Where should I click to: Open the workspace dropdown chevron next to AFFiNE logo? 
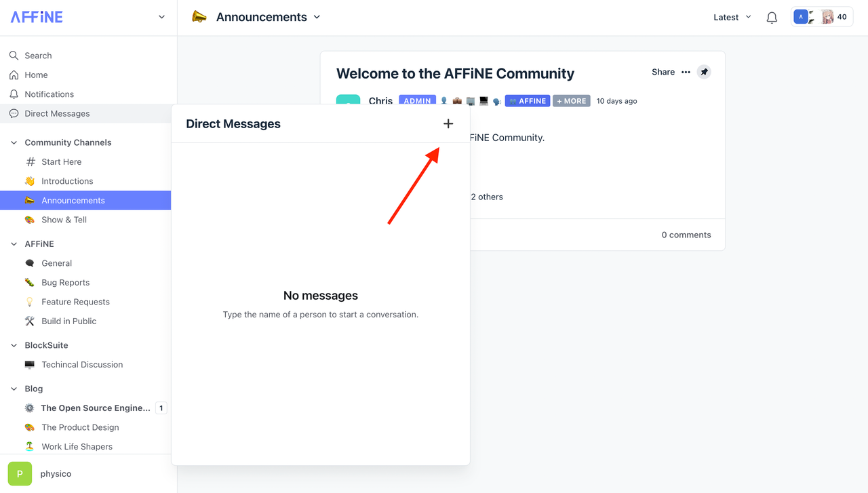click(x=161, y=17)
